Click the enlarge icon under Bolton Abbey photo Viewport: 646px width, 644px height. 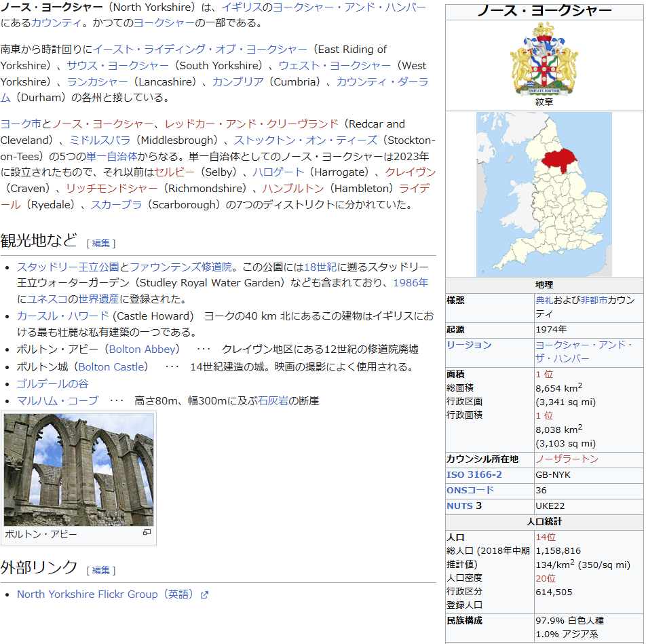coord(147,533)
